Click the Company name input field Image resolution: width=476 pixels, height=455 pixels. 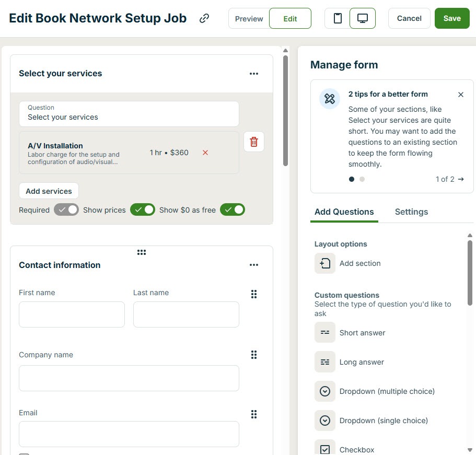tap(129, 378)
